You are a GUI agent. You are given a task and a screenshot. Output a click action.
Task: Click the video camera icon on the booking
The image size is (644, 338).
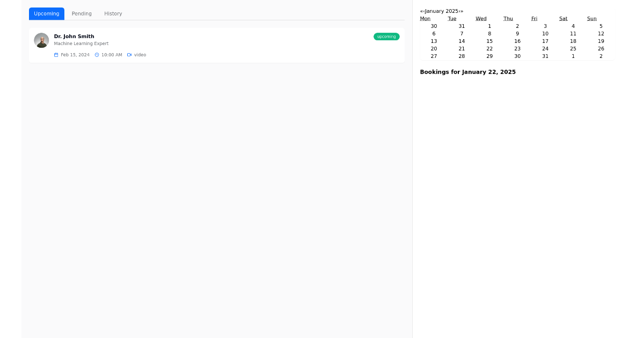click(x=129, y=54)
